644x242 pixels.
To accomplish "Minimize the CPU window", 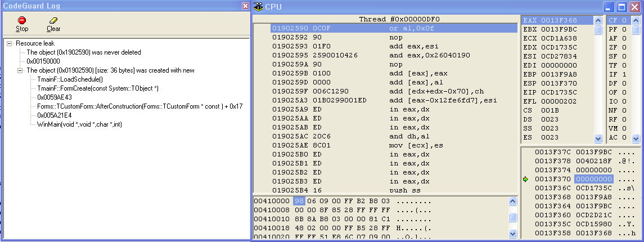I will point(609,7).
